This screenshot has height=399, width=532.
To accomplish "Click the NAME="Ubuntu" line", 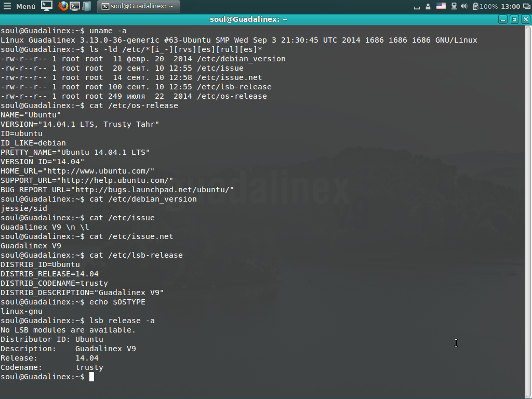I will [31, 115].
